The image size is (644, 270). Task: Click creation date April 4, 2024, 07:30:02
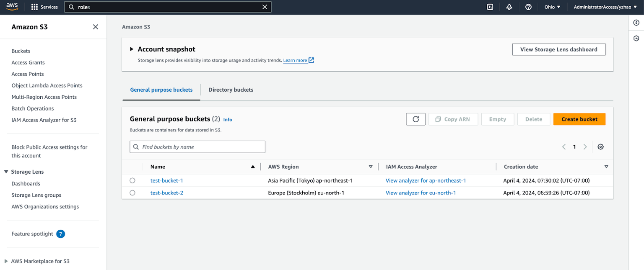pyautogui.click(x=546, y=180)
